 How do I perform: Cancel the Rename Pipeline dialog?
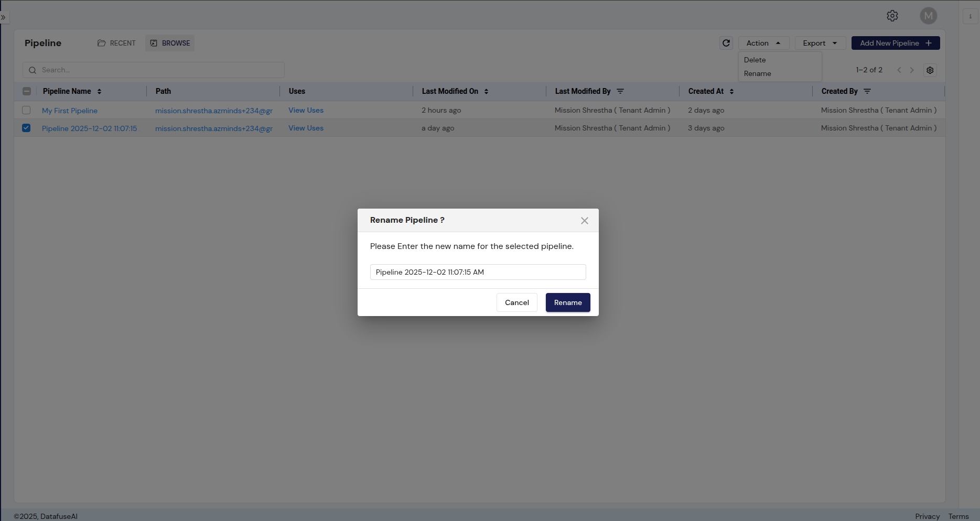tap(516, 302)
